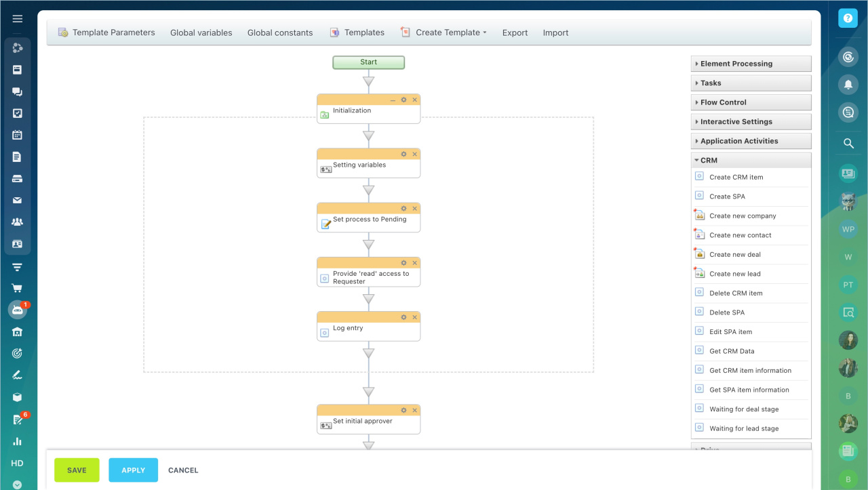Open the help question mark icon
Image resolution: width=868 pixels, height=490 pixels.
pyautogui.click(x=848, y=18)
